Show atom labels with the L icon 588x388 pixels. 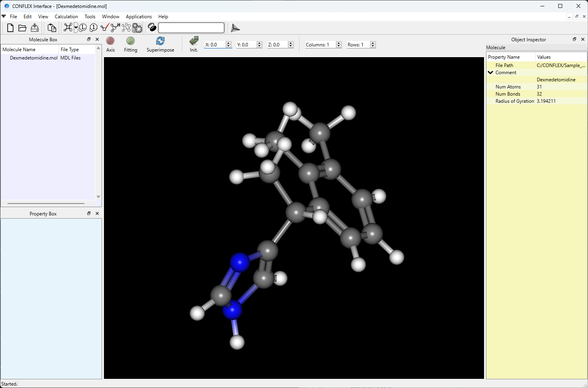tap(83, 28)
